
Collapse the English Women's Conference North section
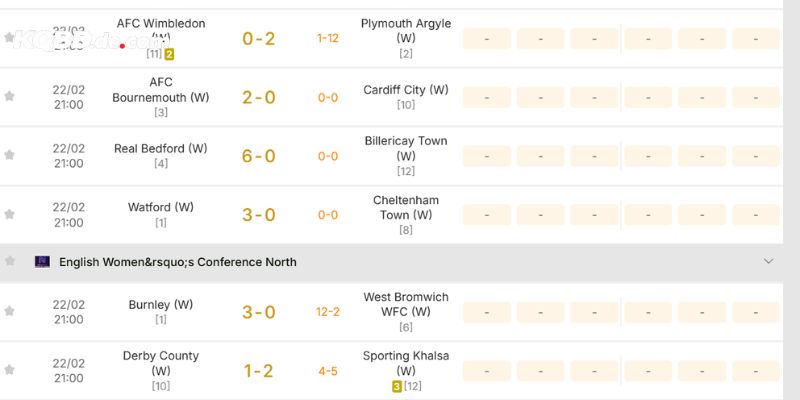768,261
